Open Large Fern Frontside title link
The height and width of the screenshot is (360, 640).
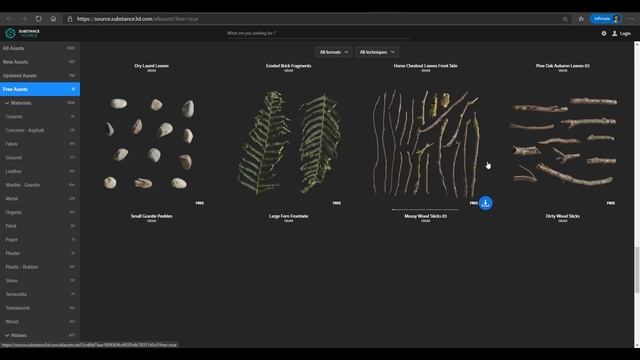pyautogui.click(x=289, y=216)
